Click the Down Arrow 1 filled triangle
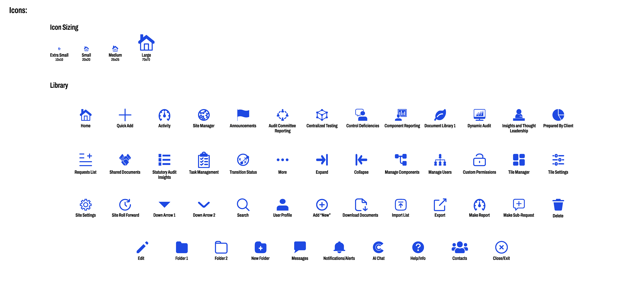This screenshot has height=297, width=644. click(x=165, y=204)
